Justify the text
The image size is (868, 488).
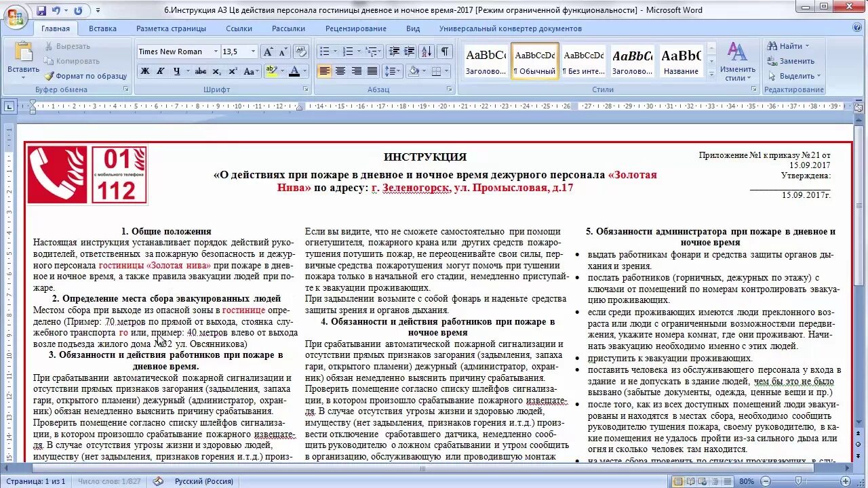point(372,71)
